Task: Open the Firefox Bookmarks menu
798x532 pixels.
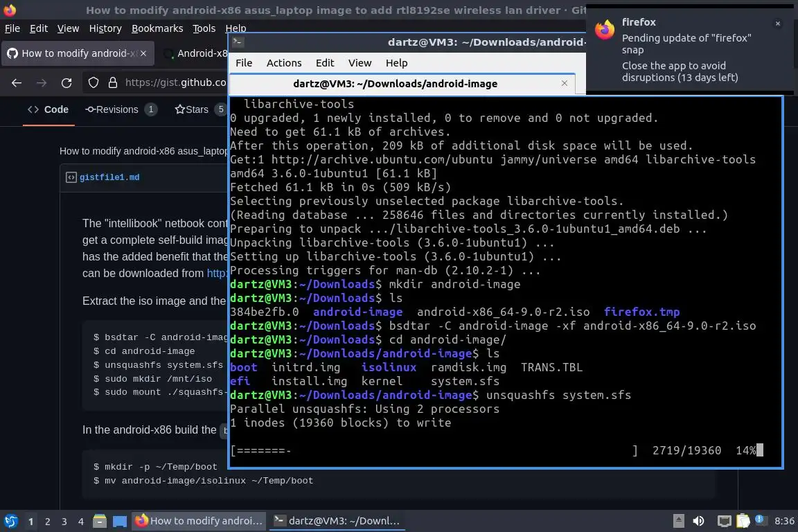Action: (157, 28)
